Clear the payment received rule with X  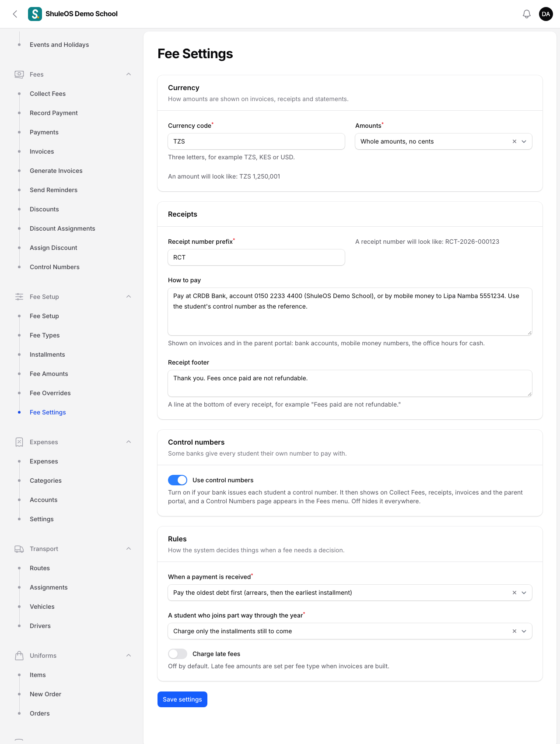tap(514, 593)
